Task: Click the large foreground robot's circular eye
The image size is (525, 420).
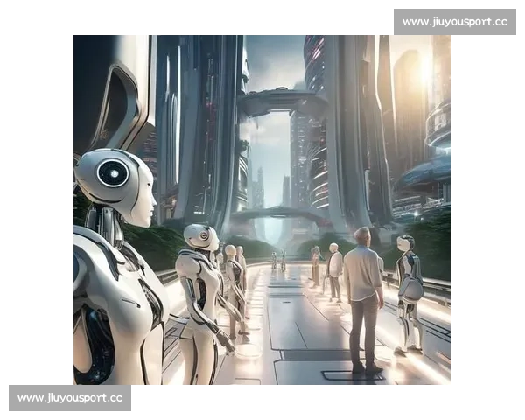Action: (x=113, y=172)
